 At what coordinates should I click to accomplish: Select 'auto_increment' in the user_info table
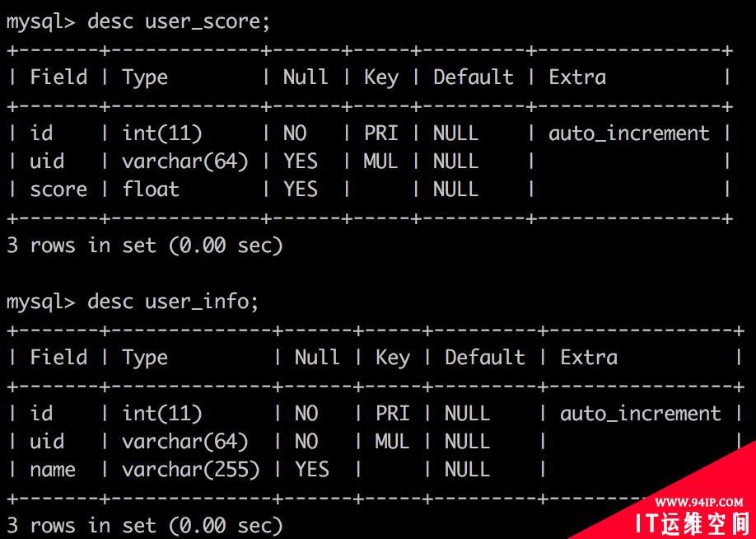pos(640,414)
